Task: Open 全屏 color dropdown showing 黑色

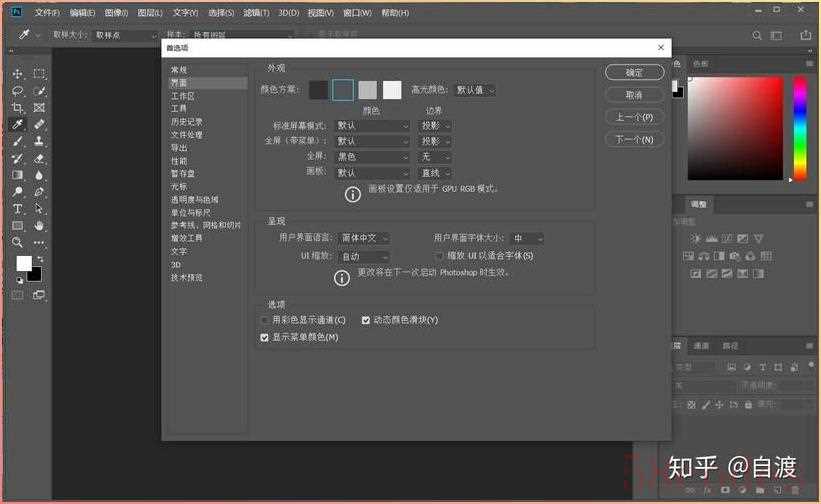Action: [x=372, y=156]
